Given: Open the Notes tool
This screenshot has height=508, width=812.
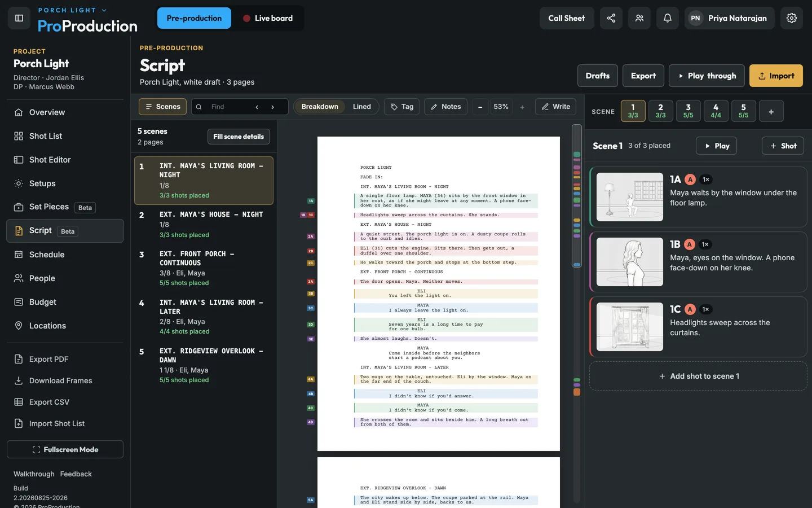Looking at the screenshot, I should (445, 107).
